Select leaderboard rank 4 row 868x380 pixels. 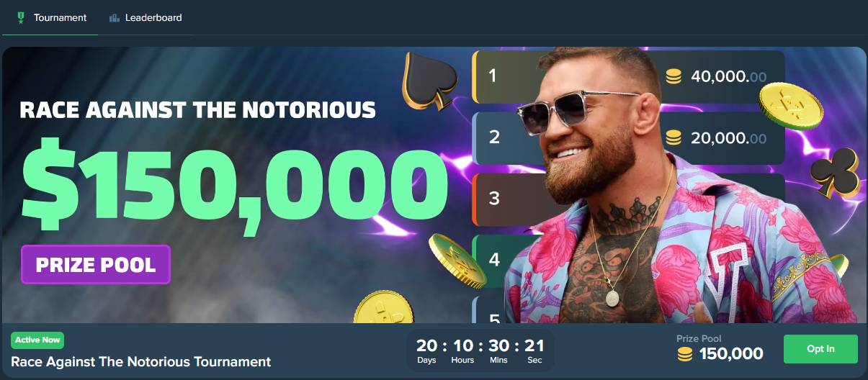(x=628, y=260)
